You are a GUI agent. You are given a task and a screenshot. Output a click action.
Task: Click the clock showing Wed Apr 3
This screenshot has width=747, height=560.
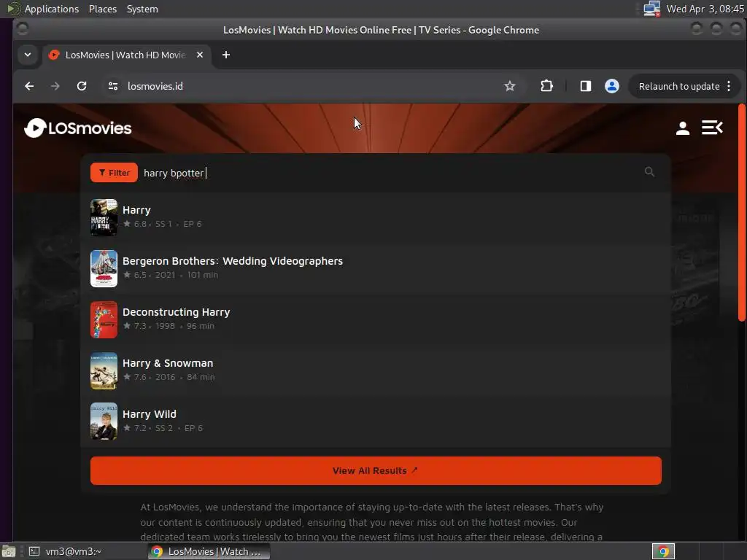point(705,9)
